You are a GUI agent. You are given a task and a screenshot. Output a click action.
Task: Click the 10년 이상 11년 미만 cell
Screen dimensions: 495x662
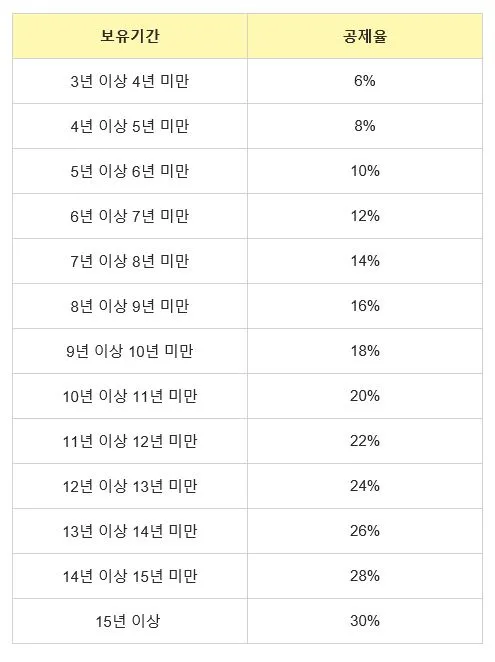130,396
